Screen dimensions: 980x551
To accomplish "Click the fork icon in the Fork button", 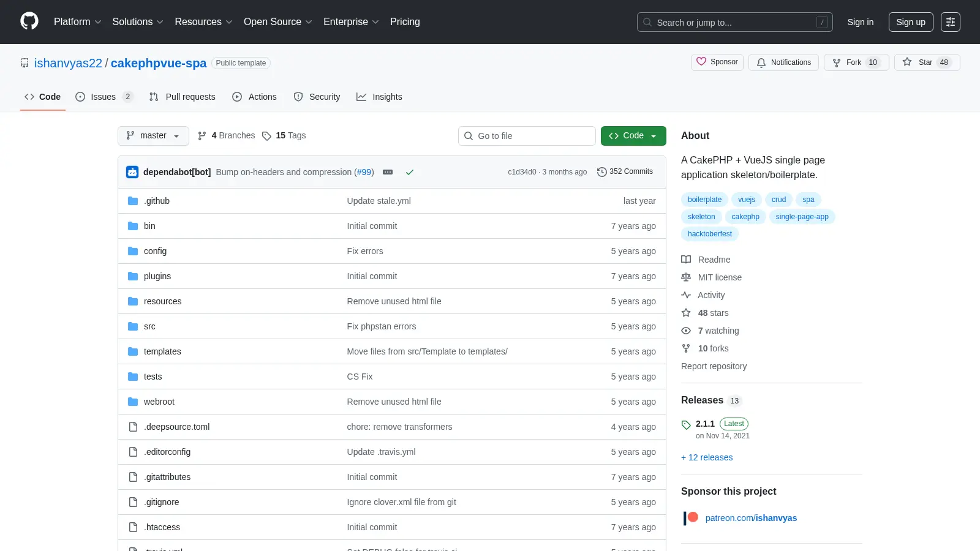I will 837,62.
